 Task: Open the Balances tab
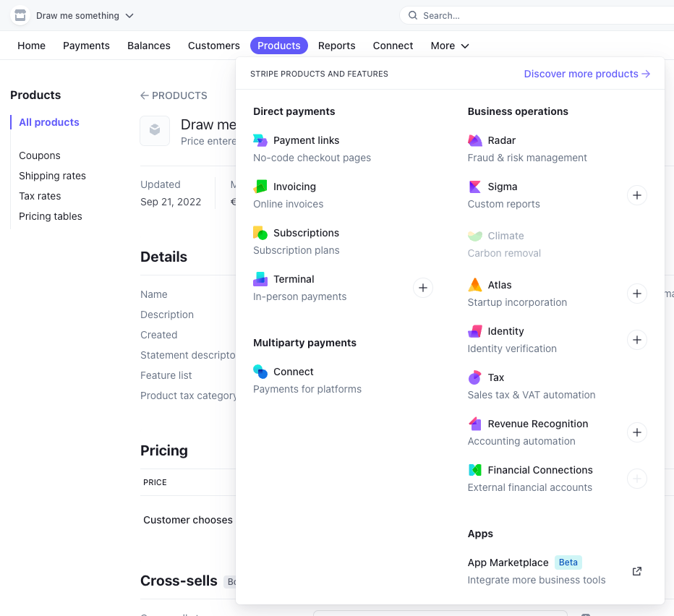click(149, 46)
